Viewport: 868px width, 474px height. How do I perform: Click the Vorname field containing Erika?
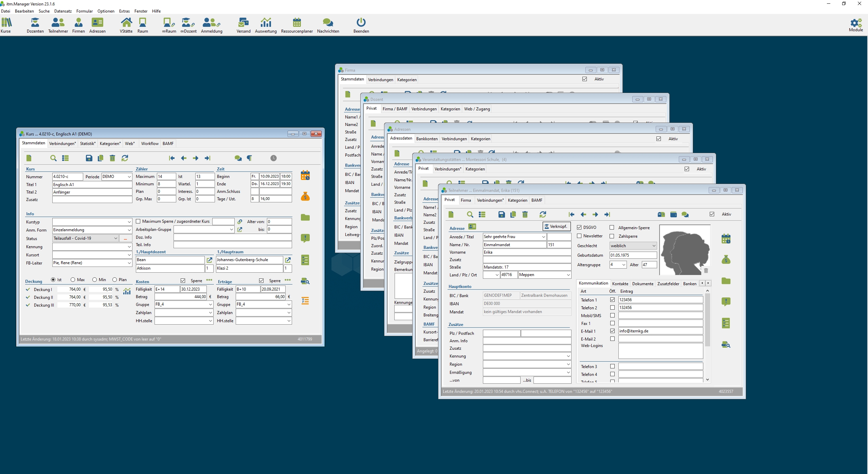coord(526,252)
